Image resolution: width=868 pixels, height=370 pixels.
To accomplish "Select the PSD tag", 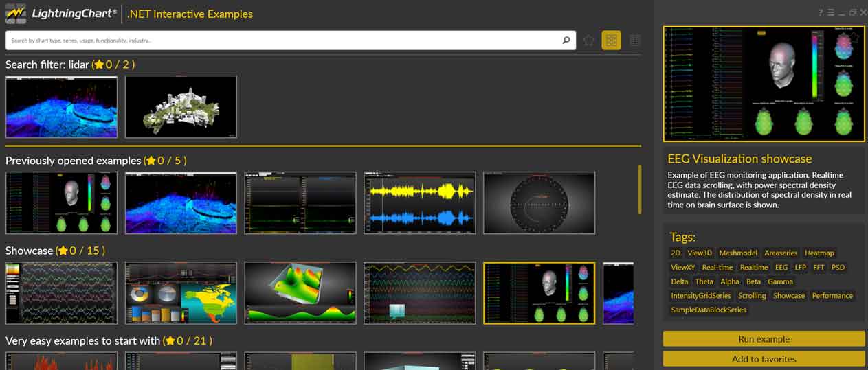I will click(838, 267).
